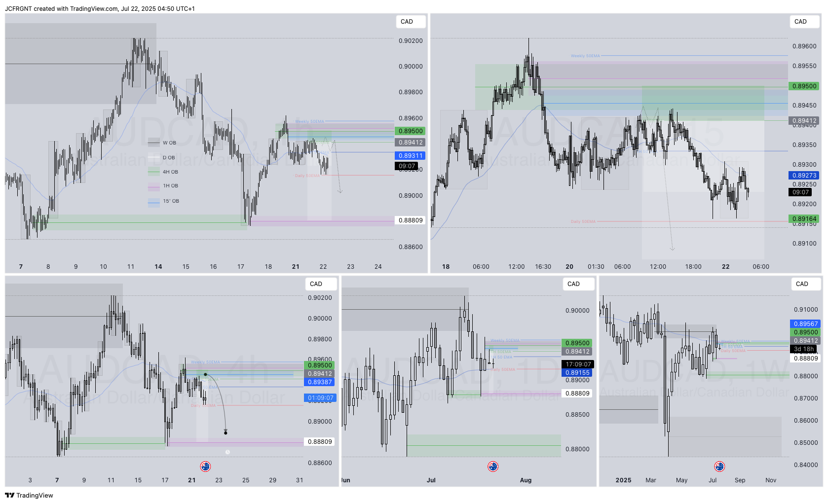Viewport: 828px width, 504px height.
Task: Click green 0.89164 price label on top-right chart
Action: pos(804,219)
